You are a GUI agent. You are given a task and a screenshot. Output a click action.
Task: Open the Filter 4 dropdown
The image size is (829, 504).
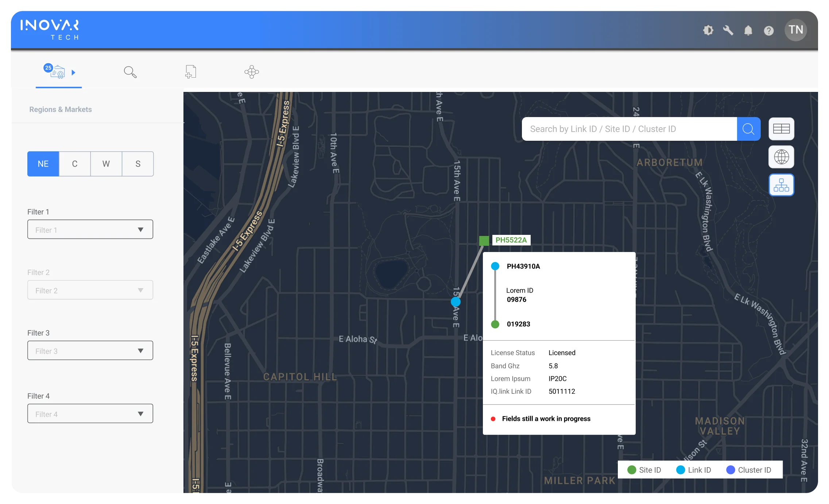(x=90, y=414)
